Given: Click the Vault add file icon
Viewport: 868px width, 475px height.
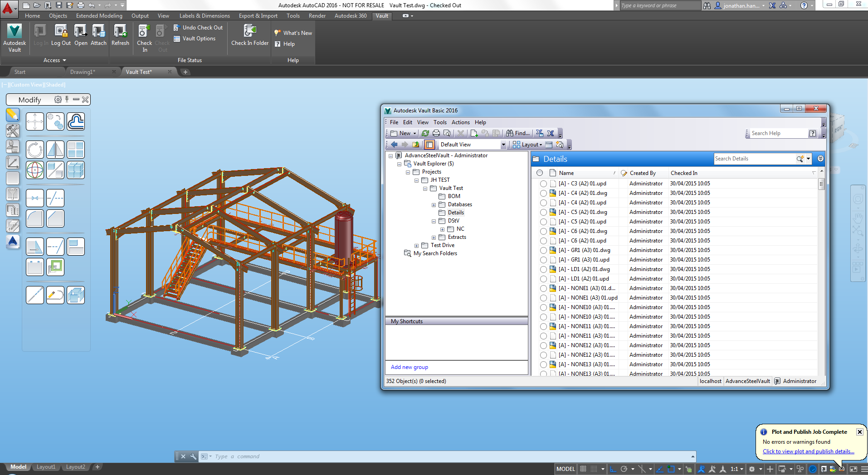Looking at the screenshot, I should tap(474, 133).
